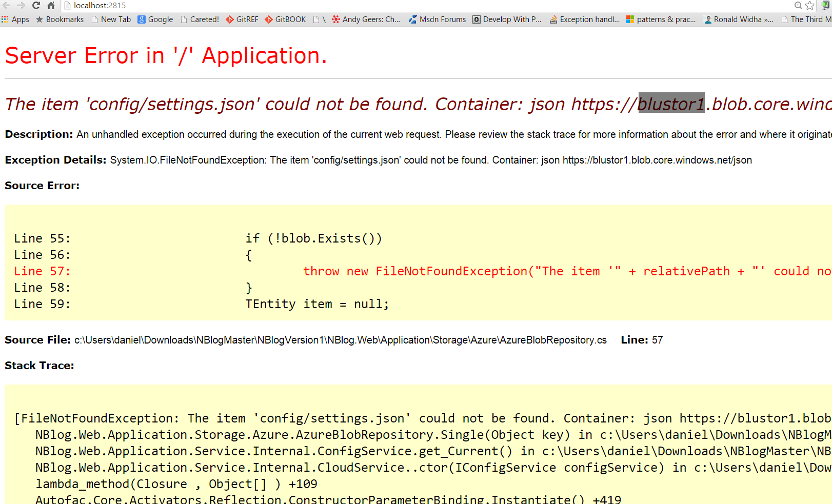This screenshot has height=504, width=832.
Task: Click the 'Source Error:' label
Action: (42, 186)
